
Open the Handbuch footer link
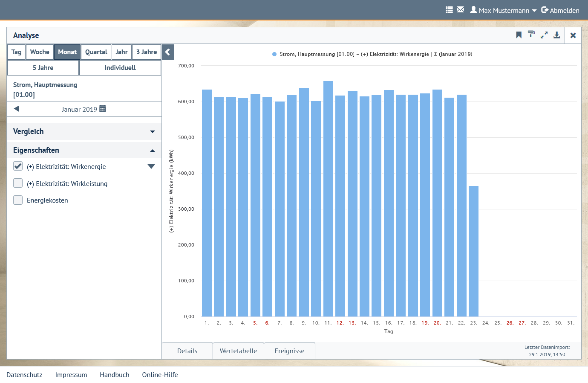114,375
